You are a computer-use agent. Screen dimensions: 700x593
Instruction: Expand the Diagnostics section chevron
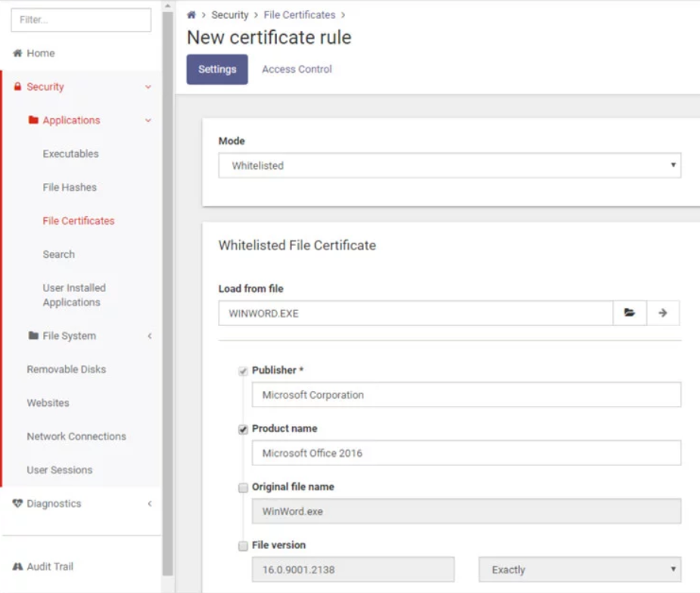tap(150, 503)
